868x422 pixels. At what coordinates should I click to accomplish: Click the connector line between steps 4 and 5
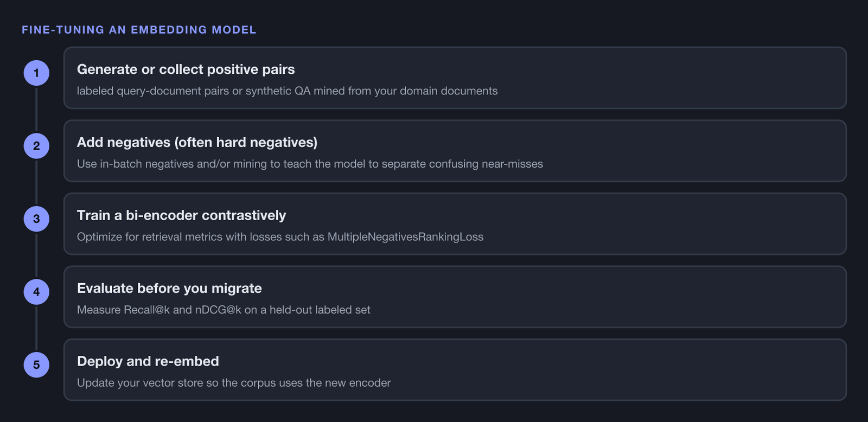point(36,328)
